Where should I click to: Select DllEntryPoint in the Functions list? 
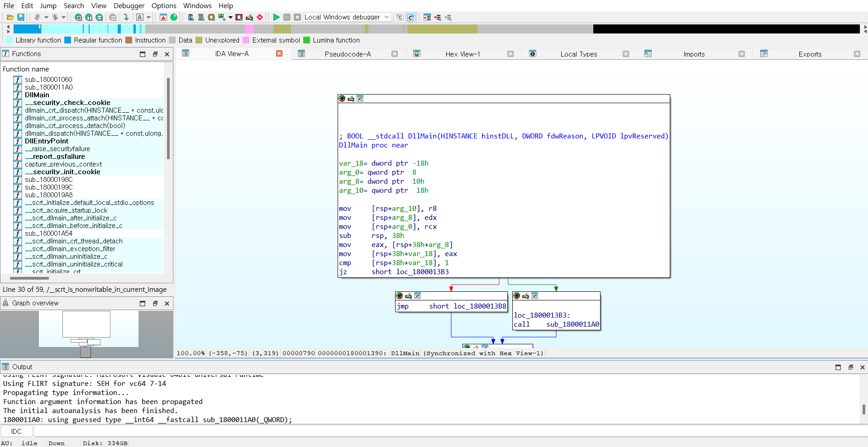[x=47, y=141]
